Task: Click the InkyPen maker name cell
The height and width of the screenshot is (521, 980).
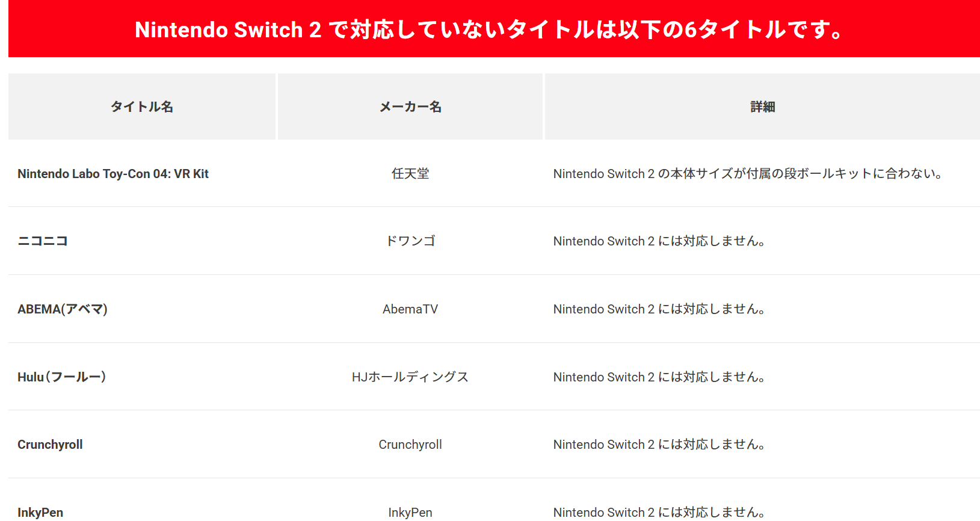Action: (x=410, y=513)
